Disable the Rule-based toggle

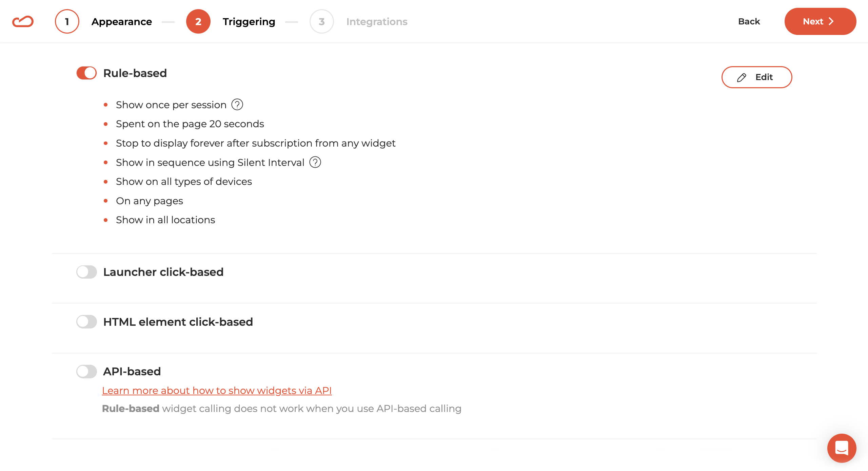pos(86,73)
